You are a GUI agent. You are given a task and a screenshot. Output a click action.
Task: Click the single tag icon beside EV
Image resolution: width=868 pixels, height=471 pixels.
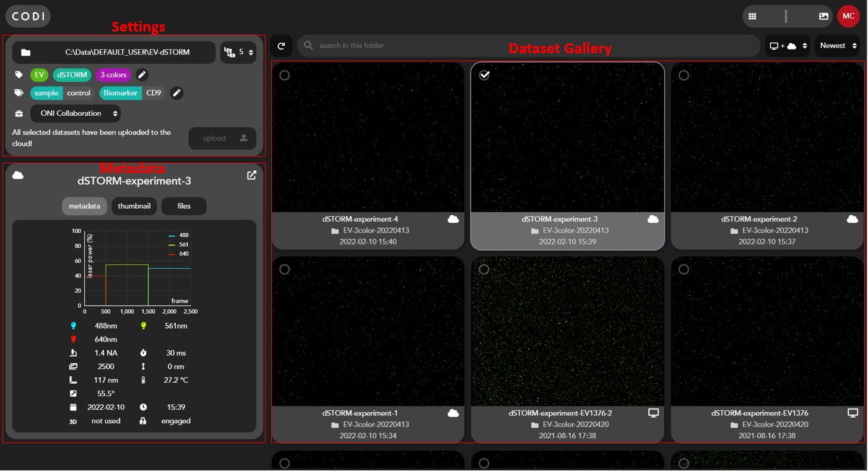(19, 75)
